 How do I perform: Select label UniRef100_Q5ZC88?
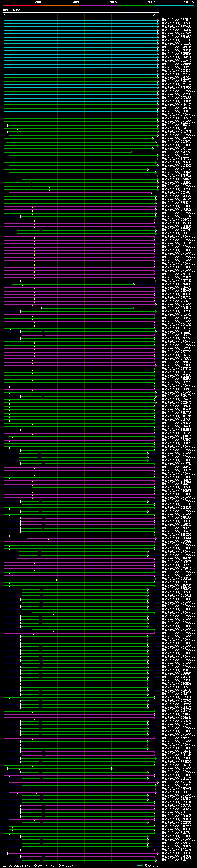(x=176, y=98)
